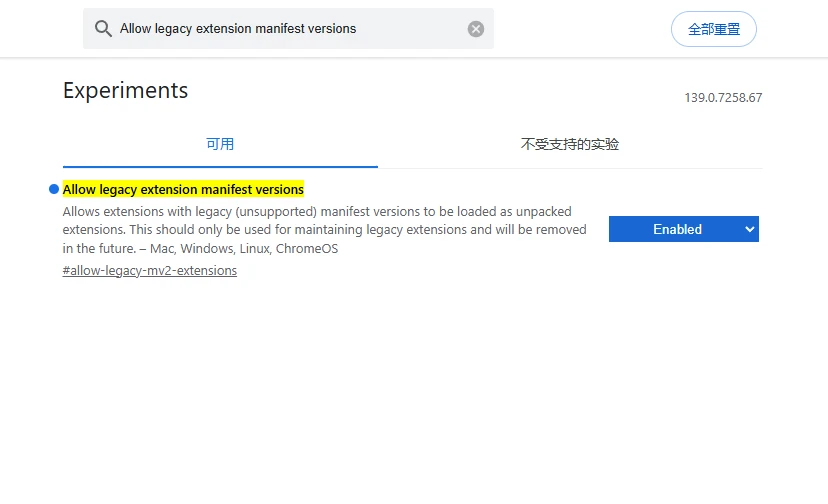Click the version number 139.0.7258.67
Viewport: 828px width, 504px height.
point(723,98)
